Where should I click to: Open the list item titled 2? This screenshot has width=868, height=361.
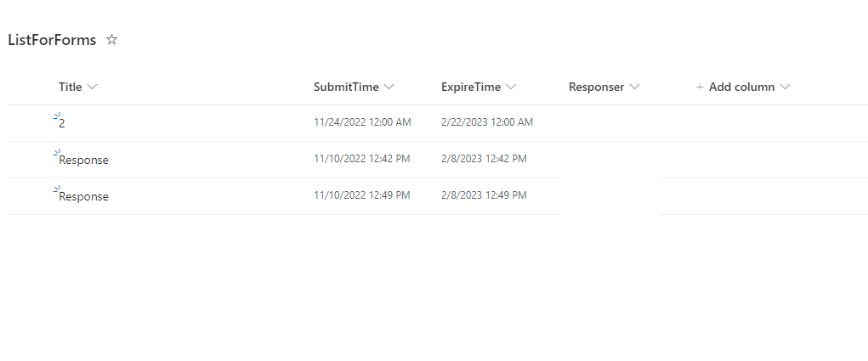pyautogui.click(x=62, y=123)
